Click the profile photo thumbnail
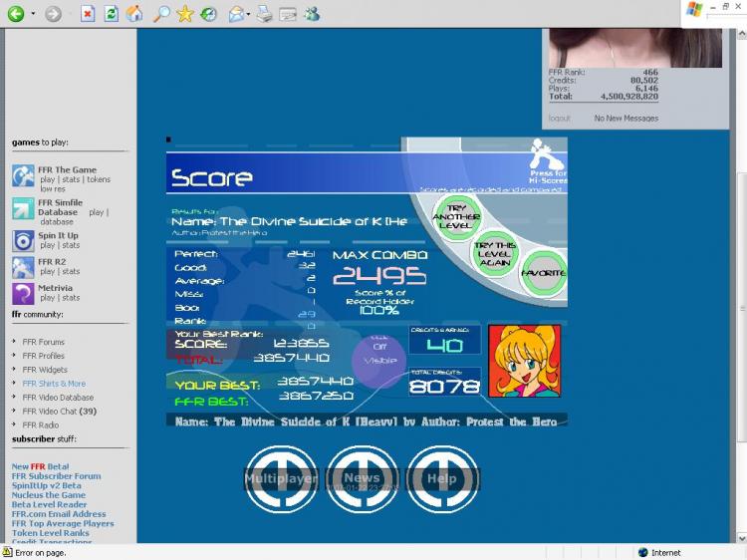Screen dimensions: 747x560 [x=635, y=48]
